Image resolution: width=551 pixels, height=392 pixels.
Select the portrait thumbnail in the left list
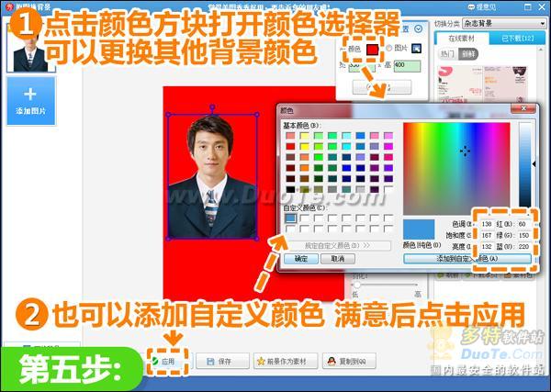[x=30, y=50]
